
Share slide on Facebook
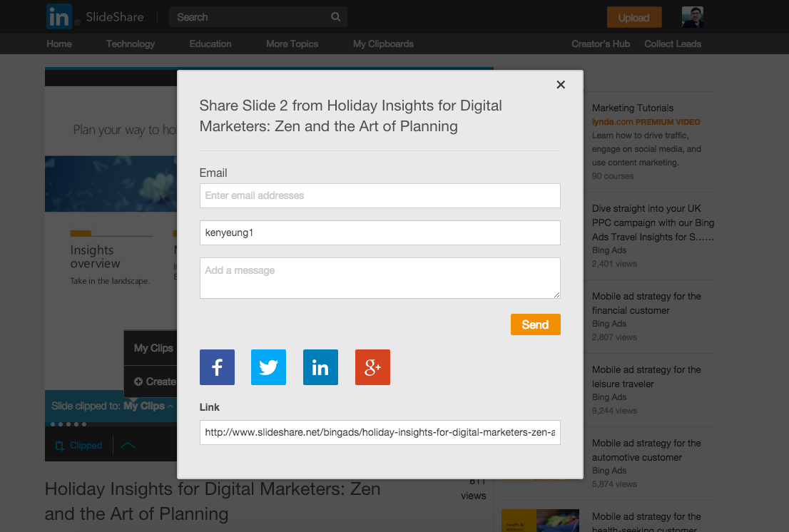tap(217, 367)
